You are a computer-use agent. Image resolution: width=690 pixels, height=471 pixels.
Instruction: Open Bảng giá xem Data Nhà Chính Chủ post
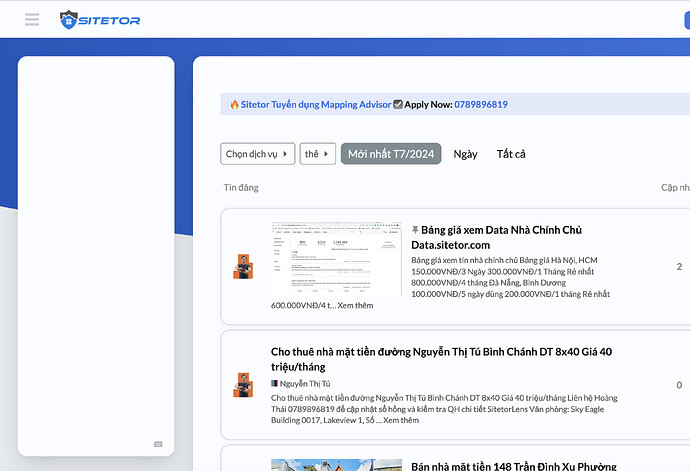[x=496, y=237]
